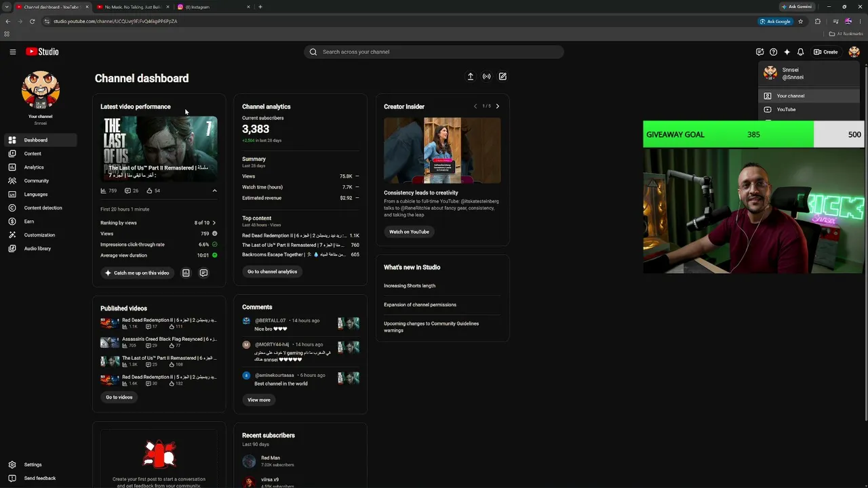
Task: Open comment from @BERTALL.07
Action: (300, 325)
